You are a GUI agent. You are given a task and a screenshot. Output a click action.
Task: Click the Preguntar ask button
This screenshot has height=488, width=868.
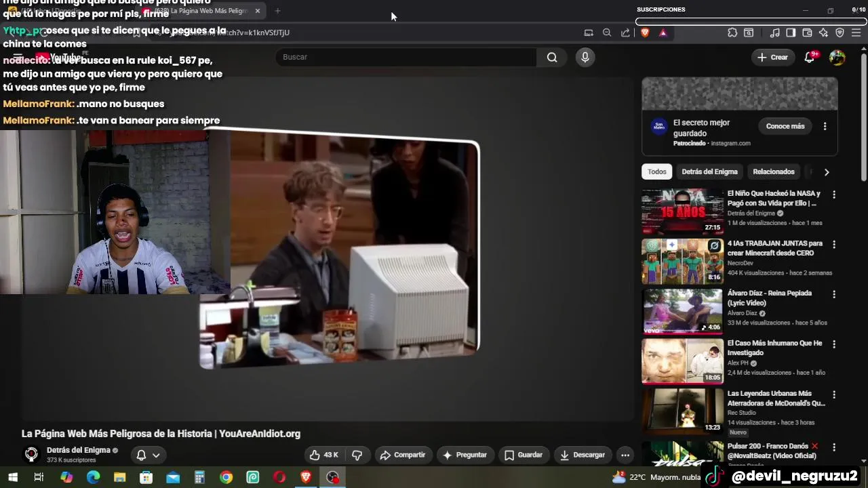click(465, 455)
